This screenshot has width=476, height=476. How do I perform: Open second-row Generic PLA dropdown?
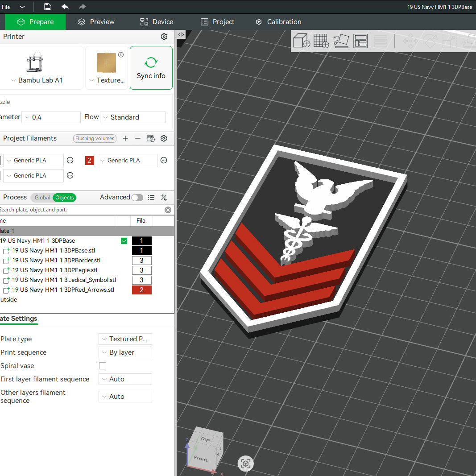(x=33, y=176)
